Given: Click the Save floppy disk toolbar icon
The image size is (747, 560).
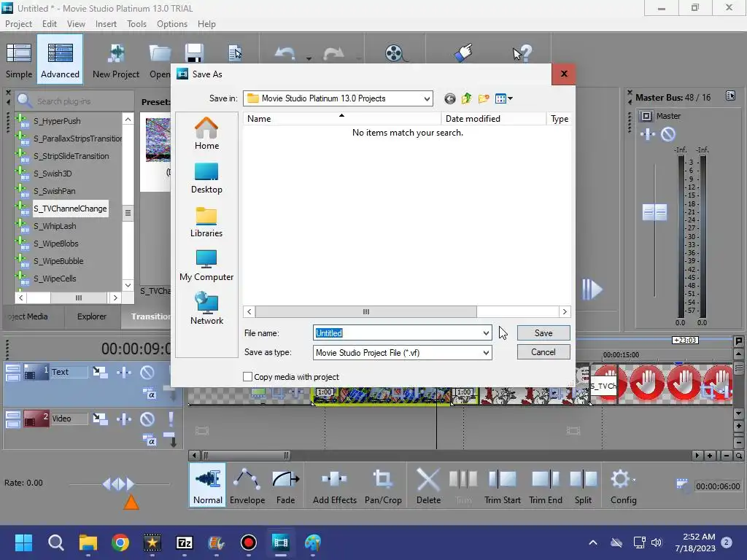Looking at the screenshot, I should click(x=194, y=52).
